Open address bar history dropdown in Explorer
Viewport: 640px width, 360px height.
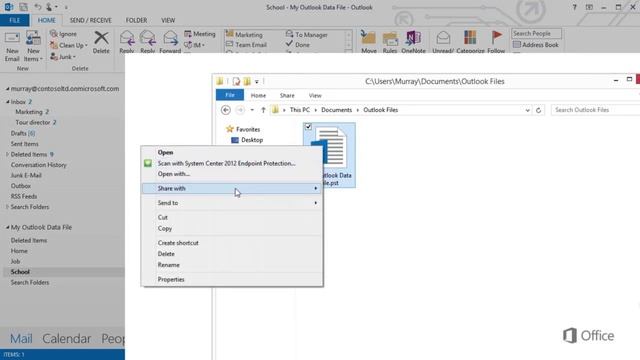(527, 110)
